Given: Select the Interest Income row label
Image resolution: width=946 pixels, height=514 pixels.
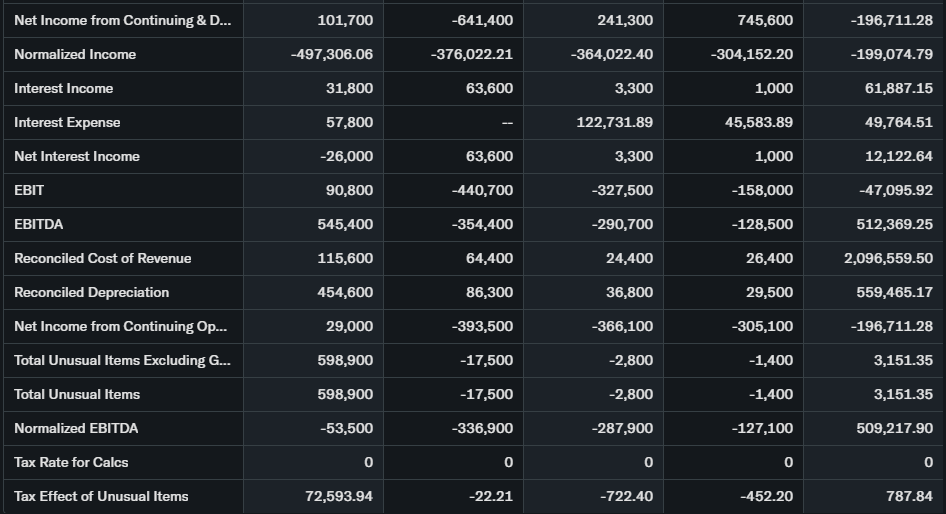Looking at the screenshot, I should (x=63, y=88).
